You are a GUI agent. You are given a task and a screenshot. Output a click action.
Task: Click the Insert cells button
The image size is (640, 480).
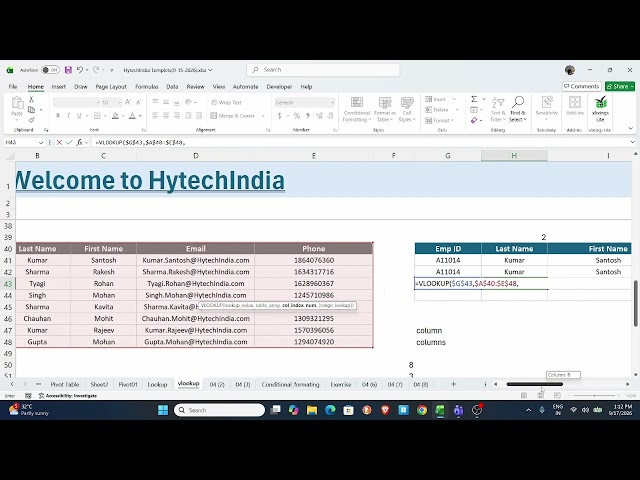click(436, 99)
